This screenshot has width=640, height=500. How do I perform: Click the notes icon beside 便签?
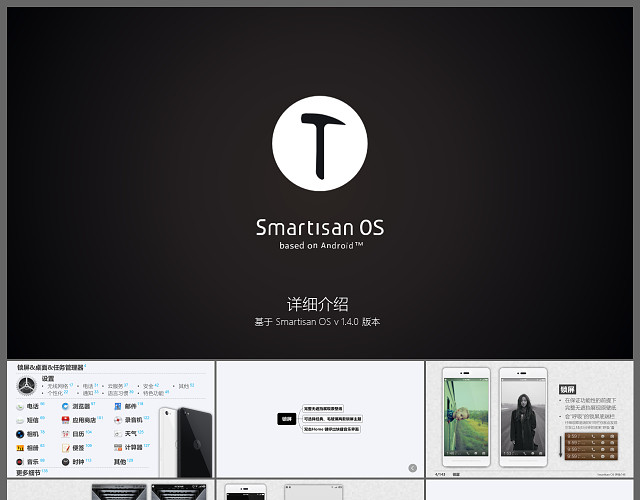pyautogui.click(x=65, y=448)
